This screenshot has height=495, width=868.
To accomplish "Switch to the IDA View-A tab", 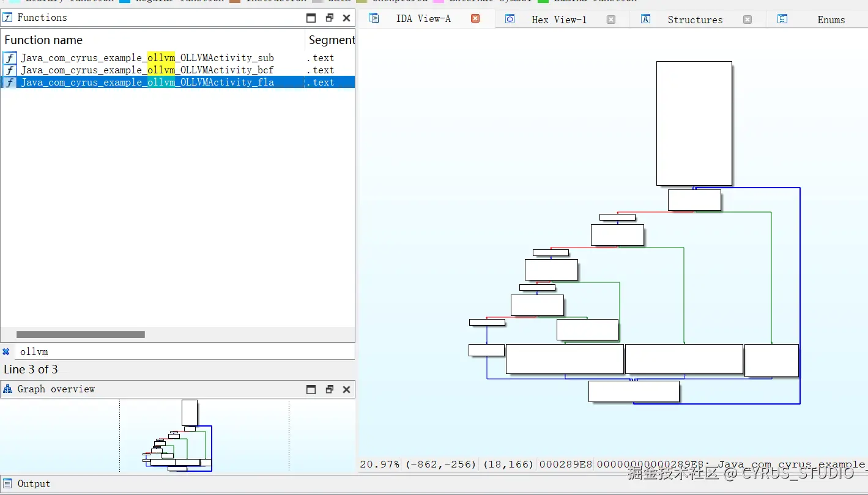I will (423, 19).
